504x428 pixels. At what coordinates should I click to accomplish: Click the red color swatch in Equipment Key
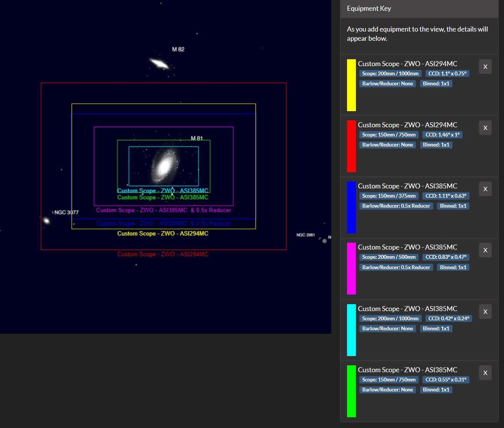pos(351,146)
